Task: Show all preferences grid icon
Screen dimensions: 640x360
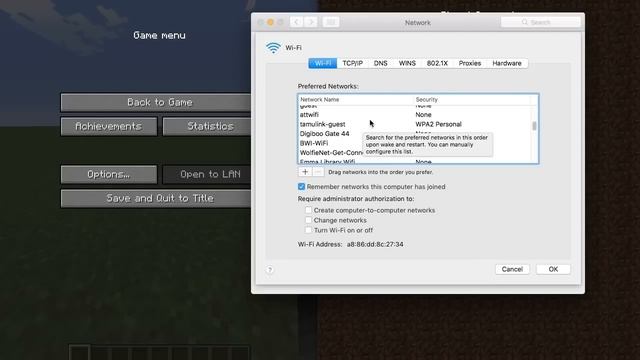Action: (331, 22)
